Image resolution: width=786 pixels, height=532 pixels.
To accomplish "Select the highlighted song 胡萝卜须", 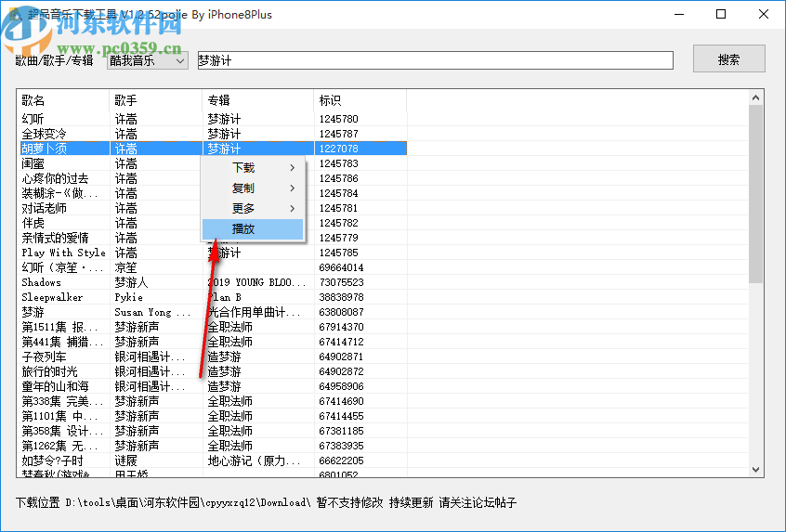I will coord(213,149).
